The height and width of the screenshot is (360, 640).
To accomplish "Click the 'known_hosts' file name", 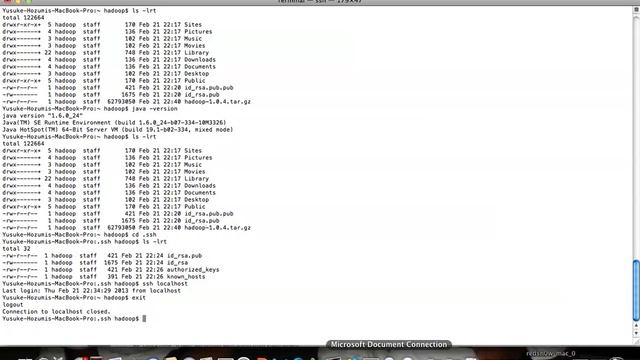I will 186,276.
